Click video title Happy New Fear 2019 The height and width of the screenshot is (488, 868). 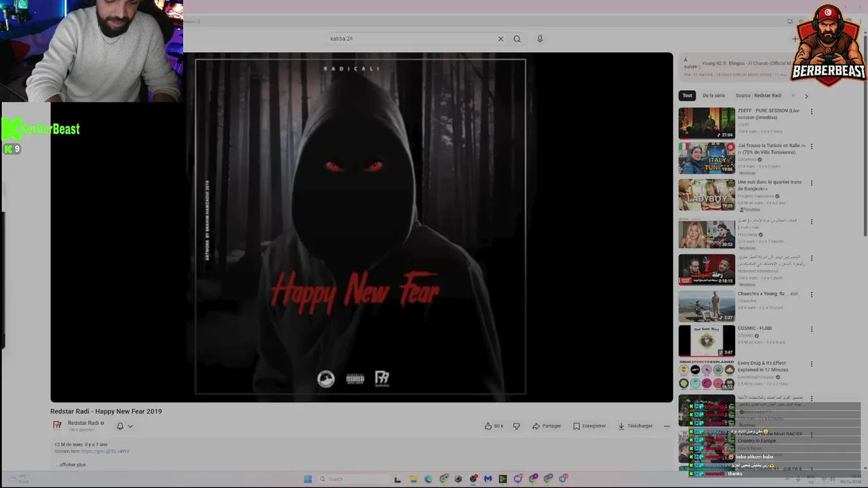pos(106,411)
